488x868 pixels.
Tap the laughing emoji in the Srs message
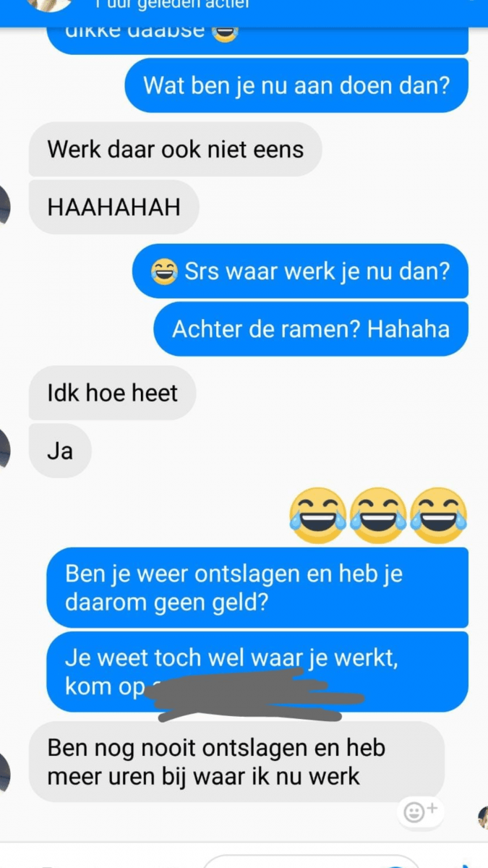pos(164,271)
